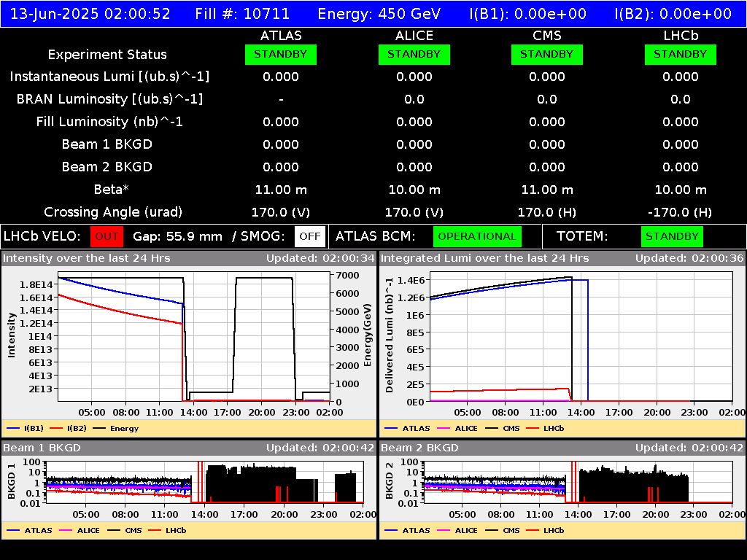Click ATLAS legend in Integrated Lumi chart
747x560 pixels.
pos(407,429)
